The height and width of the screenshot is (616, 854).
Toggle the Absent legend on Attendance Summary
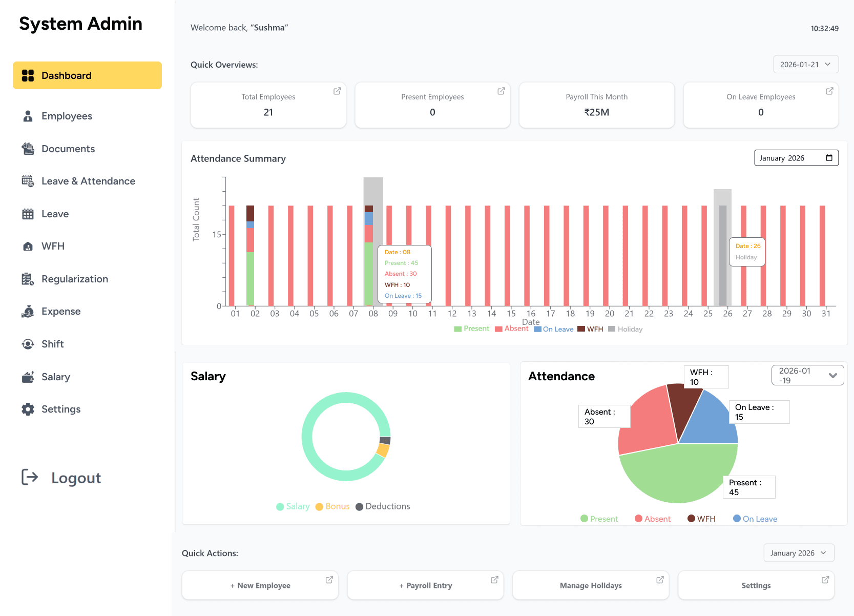point(511,328)
